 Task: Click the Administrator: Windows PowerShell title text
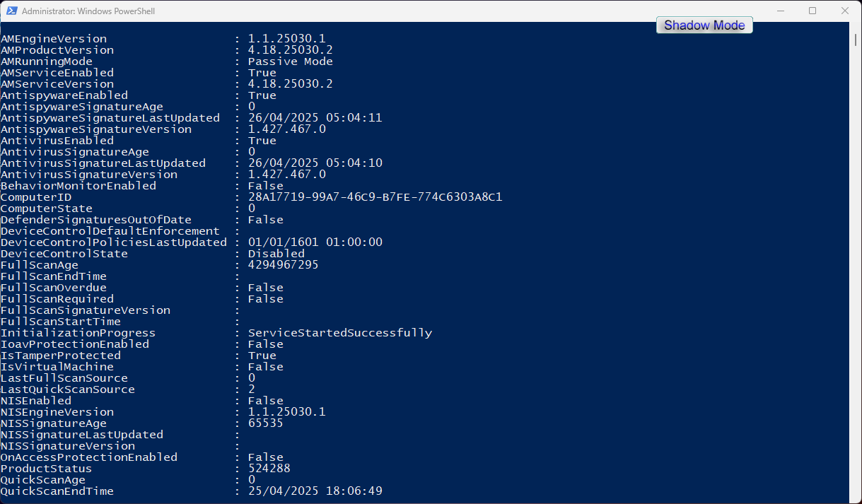click(88, 11)
